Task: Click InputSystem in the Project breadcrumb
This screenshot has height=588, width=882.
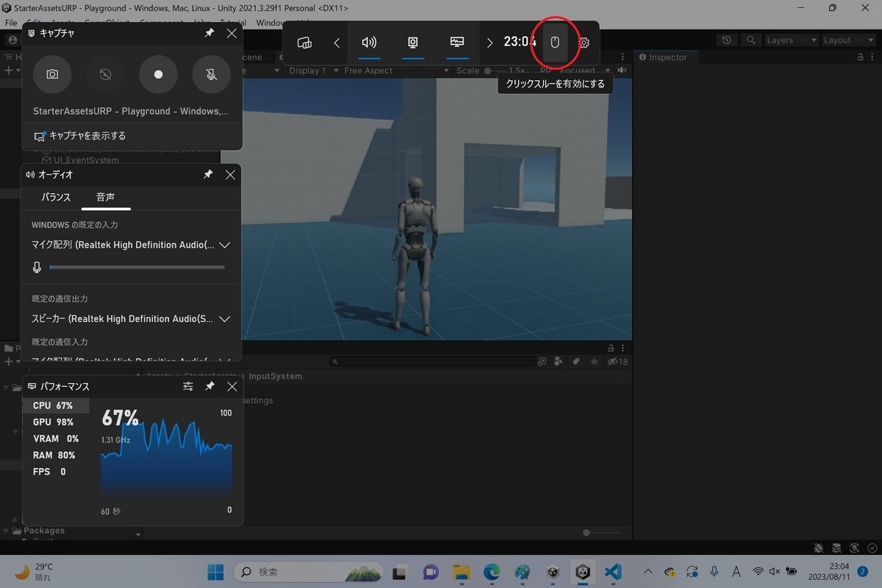Action: tap(276, 376)
